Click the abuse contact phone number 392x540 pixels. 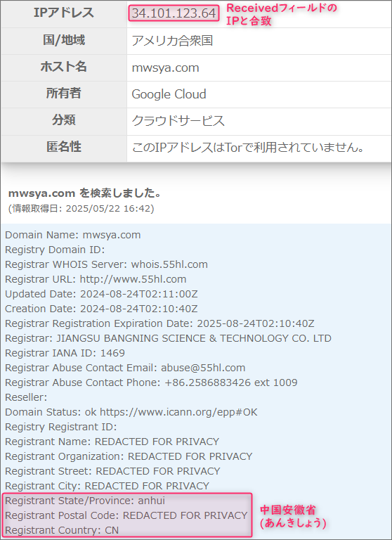(231, 382)
